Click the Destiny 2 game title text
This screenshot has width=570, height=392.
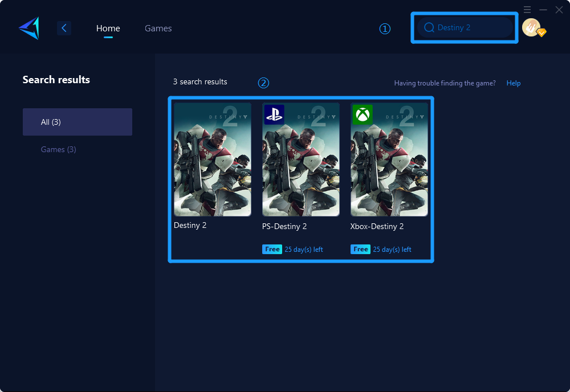coord(190,225)
